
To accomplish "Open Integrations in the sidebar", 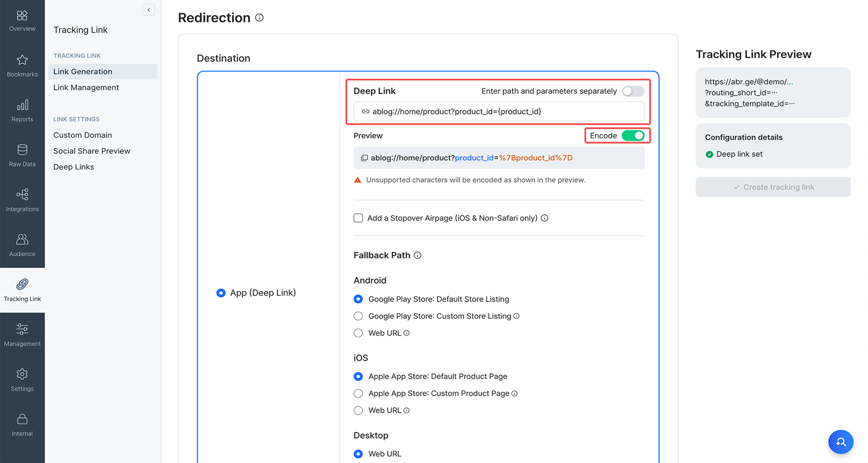I will pyautogui.click(x=22, y=200).
